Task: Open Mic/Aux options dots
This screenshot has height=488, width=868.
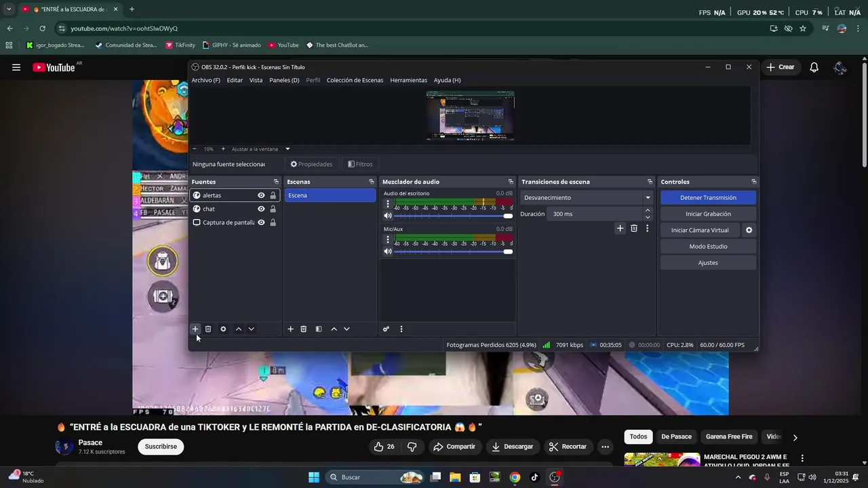Action: [x=388, y=240]
